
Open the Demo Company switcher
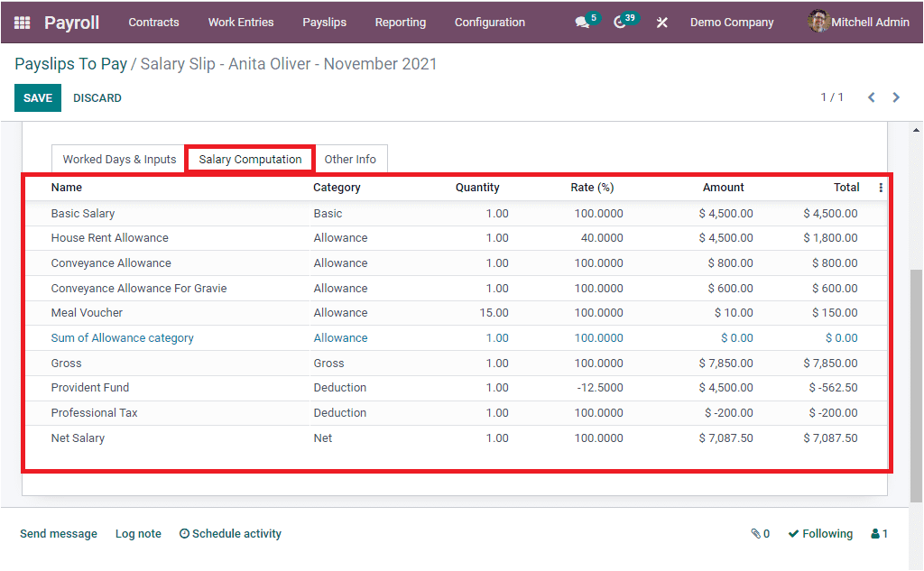731,22
